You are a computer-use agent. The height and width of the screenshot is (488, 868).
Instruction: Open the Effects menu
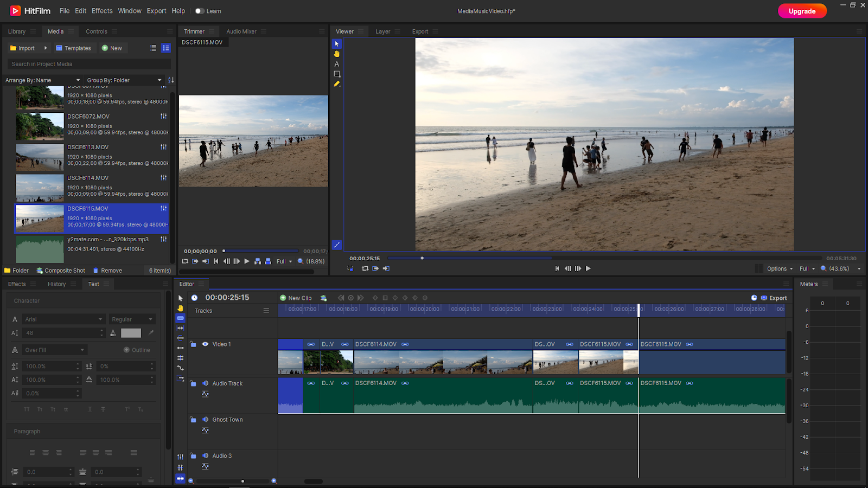click(x=102, y=11)
